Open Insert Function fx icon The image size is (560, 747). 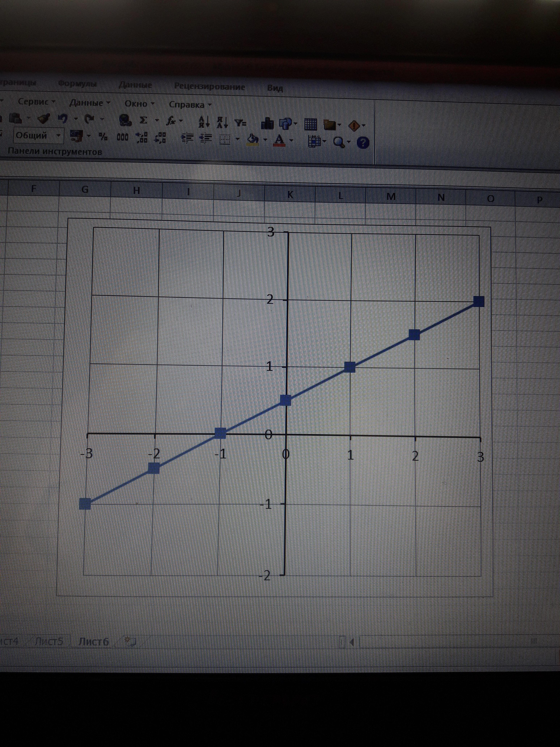171,121
